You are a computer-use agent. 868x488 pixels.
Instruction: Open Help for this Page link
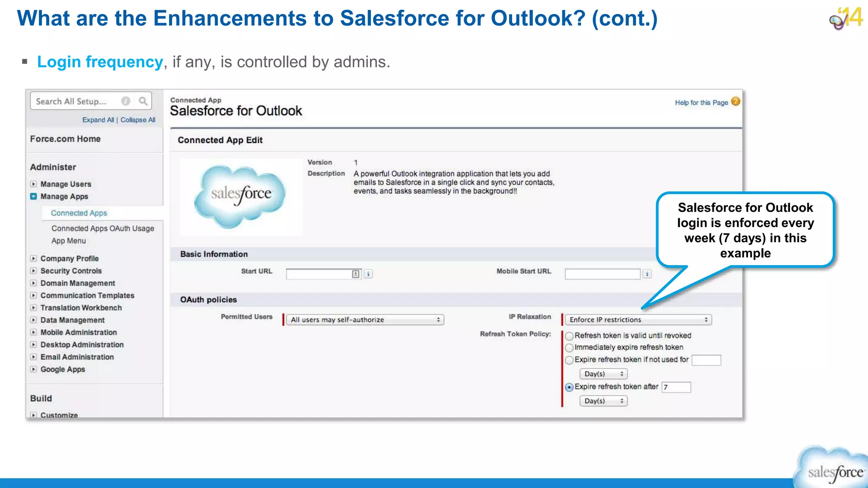(701, 103)
